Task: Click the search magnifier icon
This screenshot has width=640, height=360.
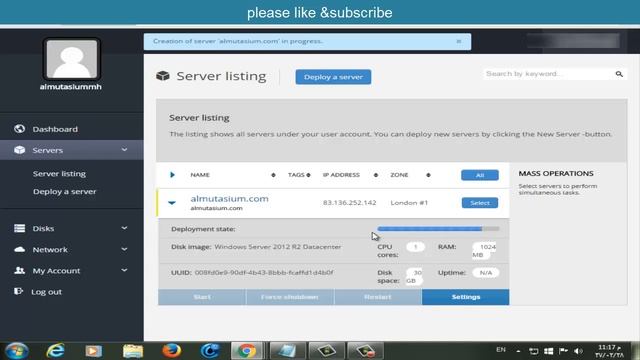Action: (x=619, y=74)
